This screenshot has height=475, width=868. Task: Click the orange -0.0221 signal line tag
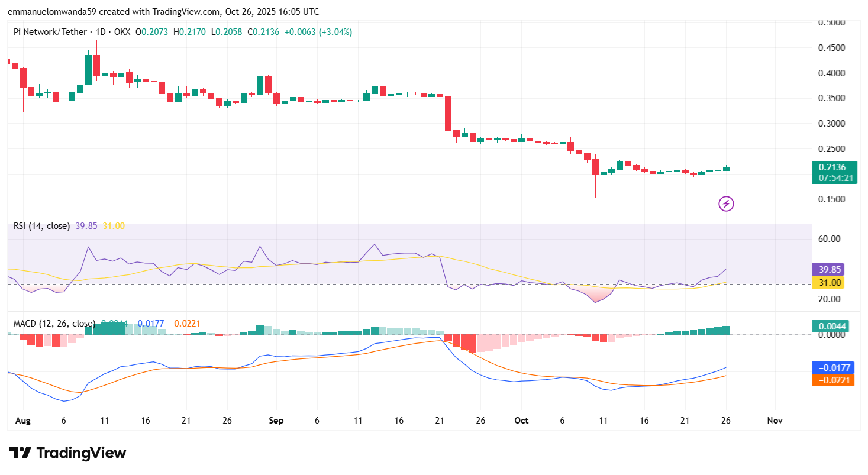point(831,380)
